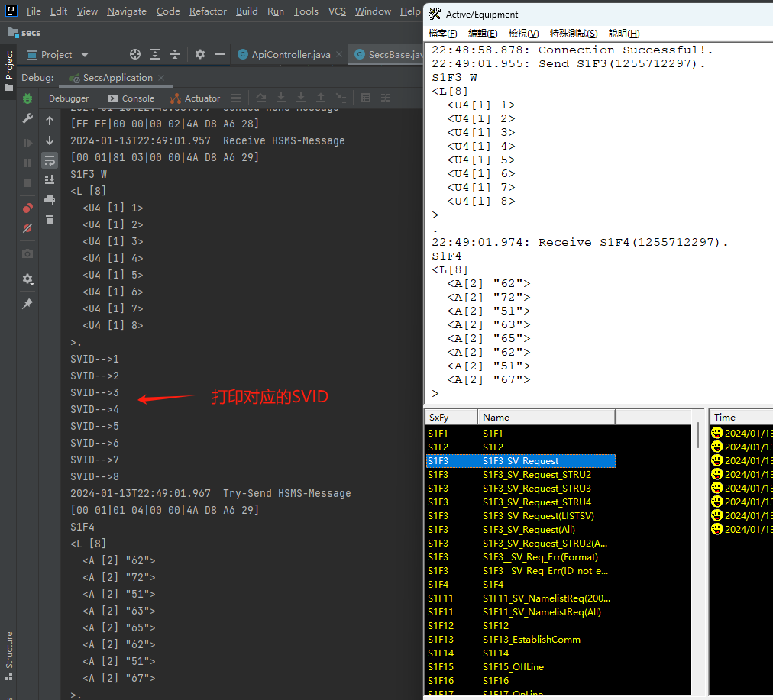Clear the console using trash icon
This screenshot has width=773, height=700.
tap(50, 220)
